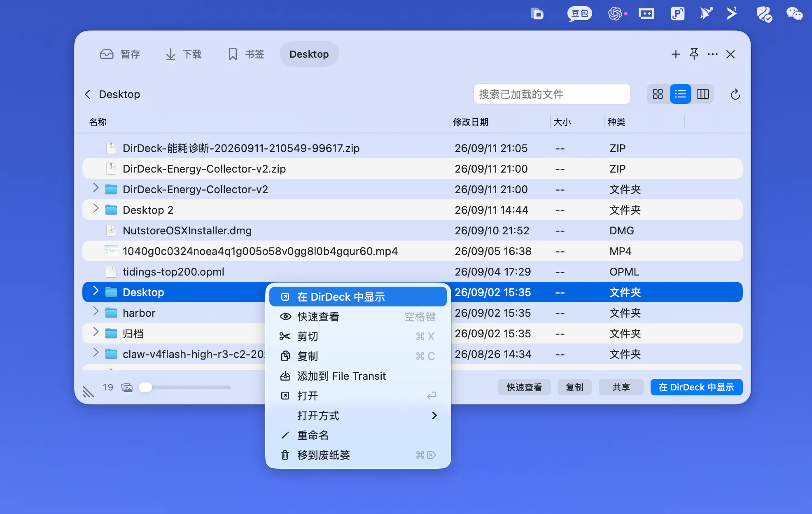Select NutstoreOSXInstaller.dmg file

tap(413, 230)
